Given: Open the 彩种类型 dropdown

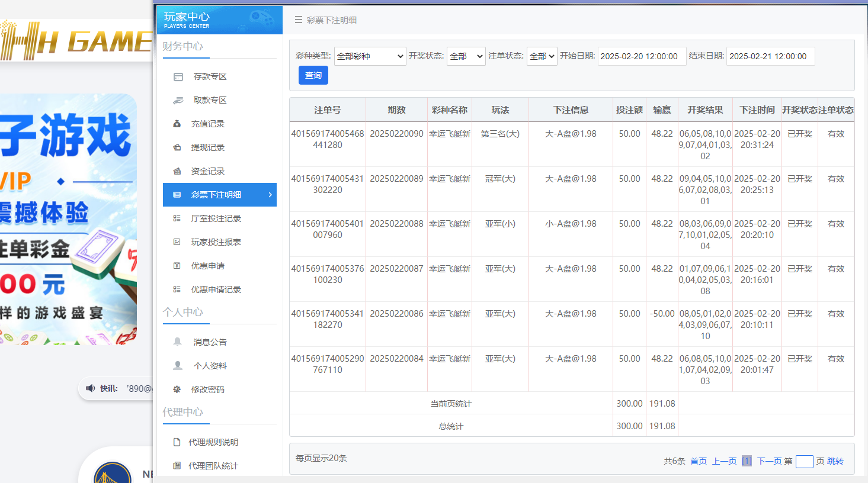Looking at the screenshot, I should point(370,56).
